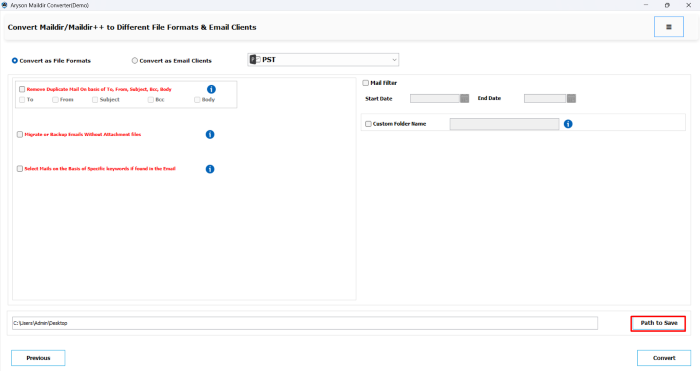Tick the From duplicate criteria checkbox

tap(55, 100)
